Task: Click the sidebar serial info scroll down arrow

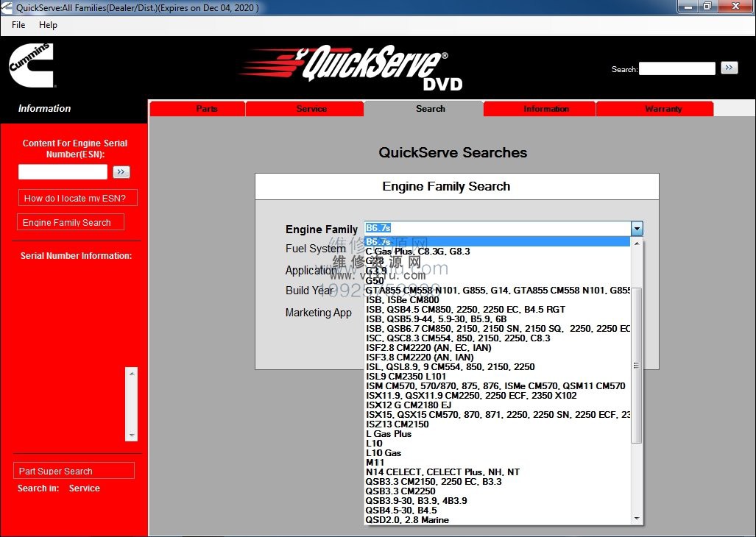Action: [x=132, y=435]
